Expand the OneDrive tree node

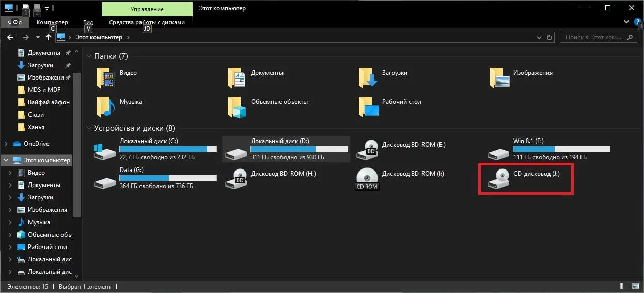coord(6,144)
